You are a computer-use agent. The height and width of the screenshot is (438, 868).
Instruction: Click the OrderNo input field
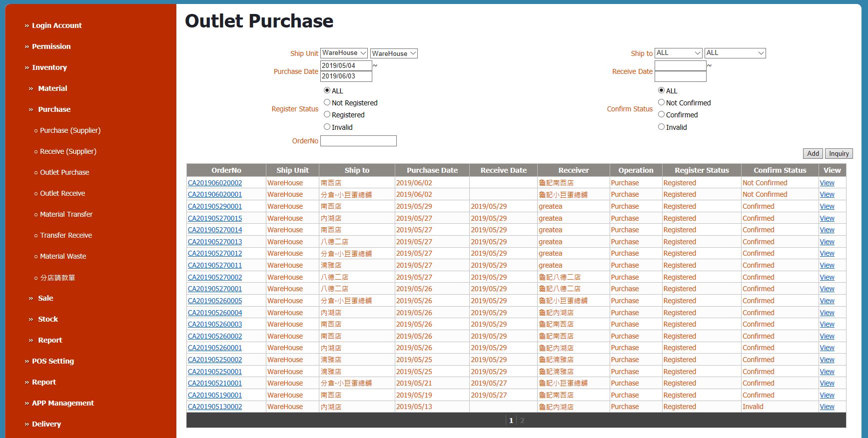358,141
